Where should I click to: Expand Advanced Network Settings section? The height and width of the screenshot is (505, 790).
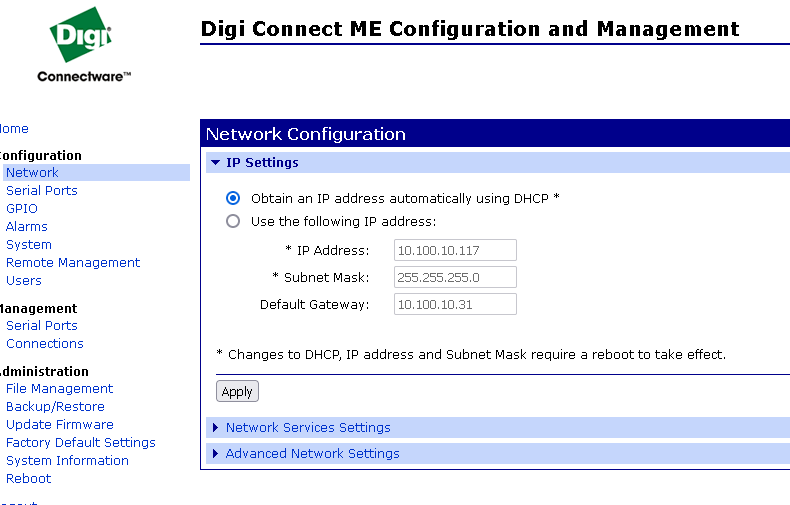pyautogui.click(x=312, y=453)
